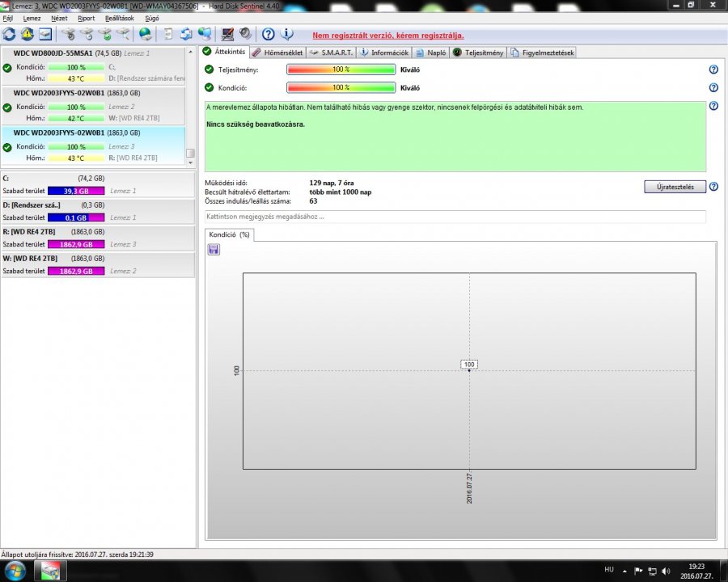728x582 pixels.
Task: Click the report document toolbar icon
Action: click(x=168, y=34)
